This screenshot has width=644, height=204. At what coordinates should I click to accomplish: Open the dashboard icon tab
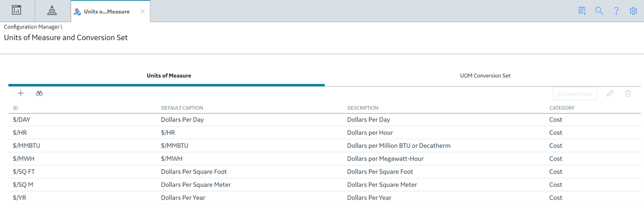coord(17,10)
